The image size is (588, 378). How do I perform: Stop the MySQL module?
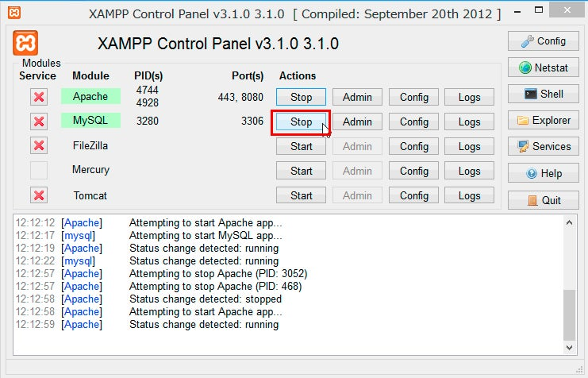point(301,121)
